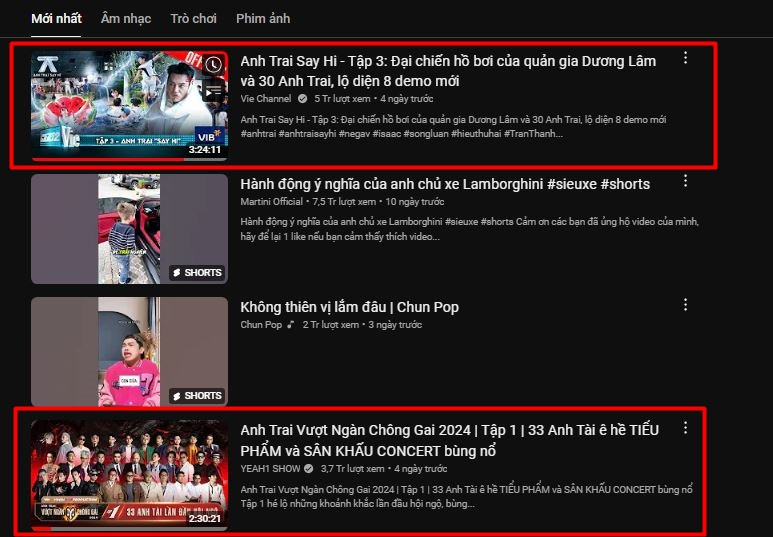Switch to the Mới nhất tab
Viewport: 773px width, 537px height.
56,19
